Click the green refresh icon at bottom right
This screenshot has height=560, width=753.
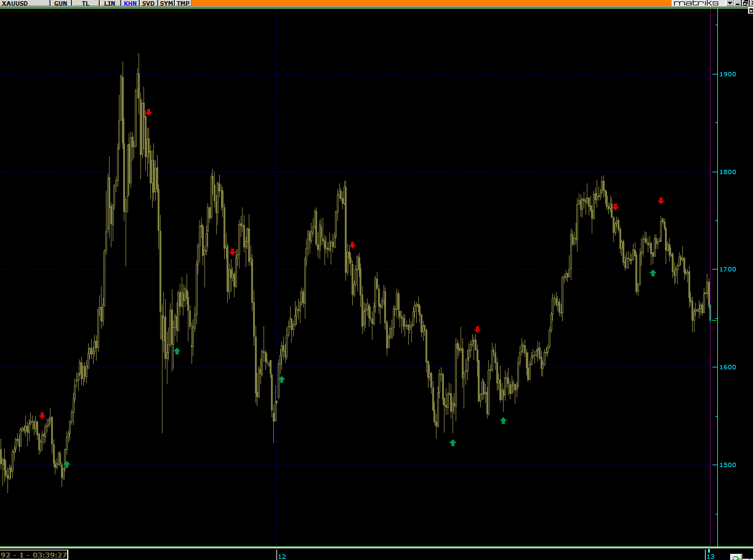click(735, 558)
